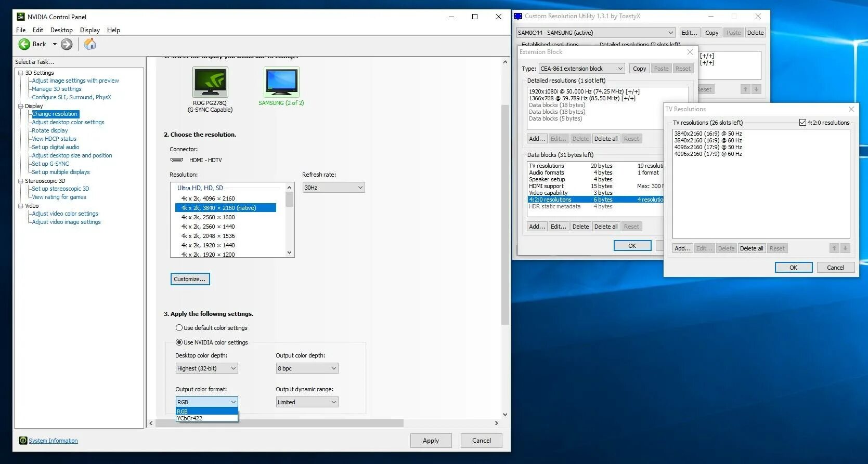Select 1366x768 @ 59.789 Hz detailed resolution
Screen dimensions: 868x464
click(582, 98)
